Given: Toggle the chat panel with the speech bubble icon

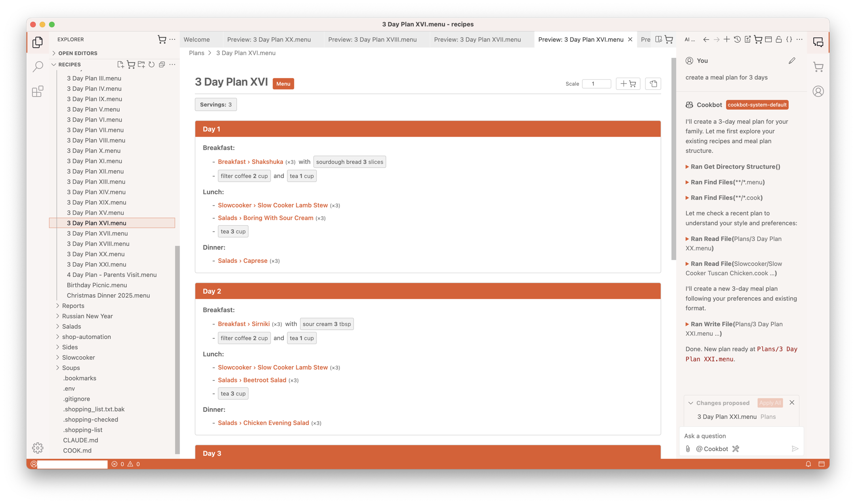Looking at the screenshot, I should click(818, 41).
